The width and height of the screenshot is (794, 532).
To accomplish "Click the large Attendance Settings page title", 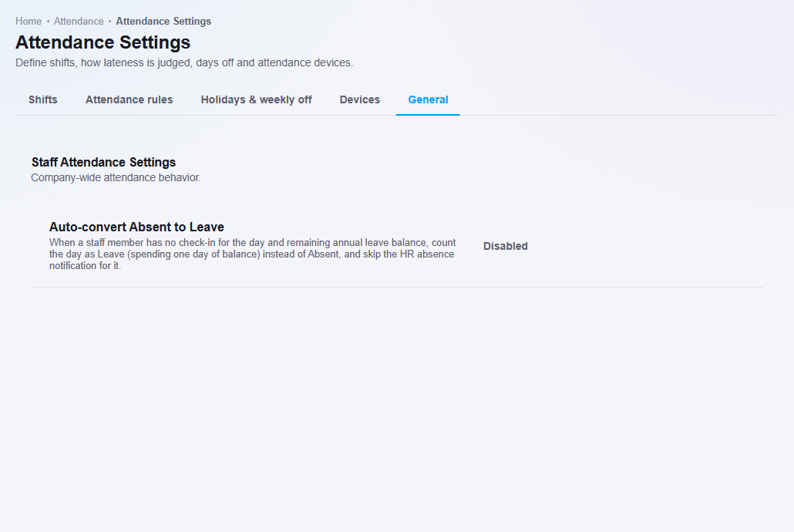I will tap(103, 42).
